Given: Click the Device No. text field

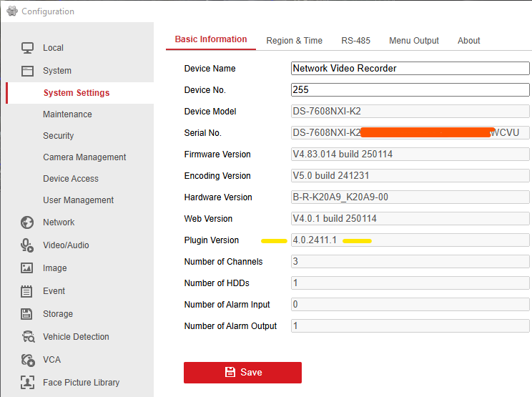Looking at the screenshot, I should point(410,90).
